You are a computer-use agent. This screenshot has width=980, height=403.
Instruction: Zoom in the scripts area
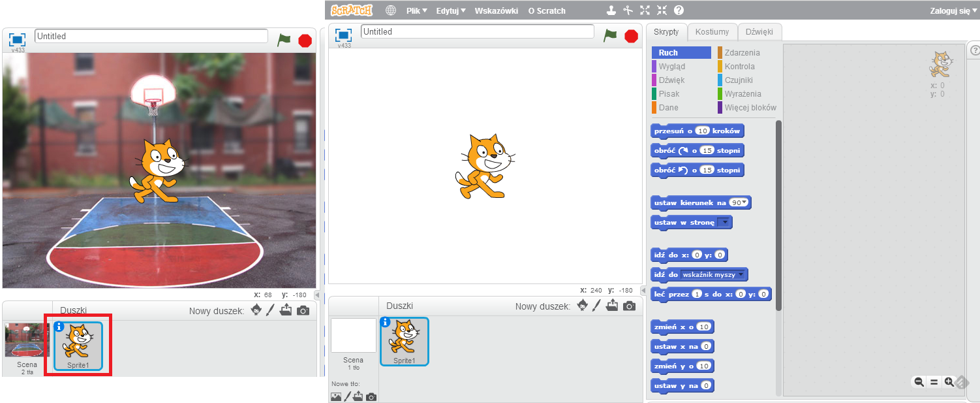tap(949, 382)
